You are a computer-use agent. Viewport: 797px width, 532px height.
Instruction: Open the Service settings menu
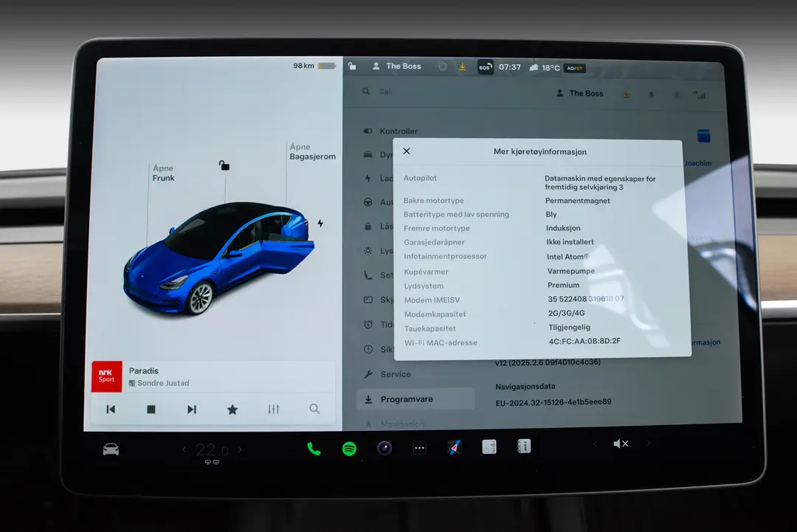click(x=388, y=374)
